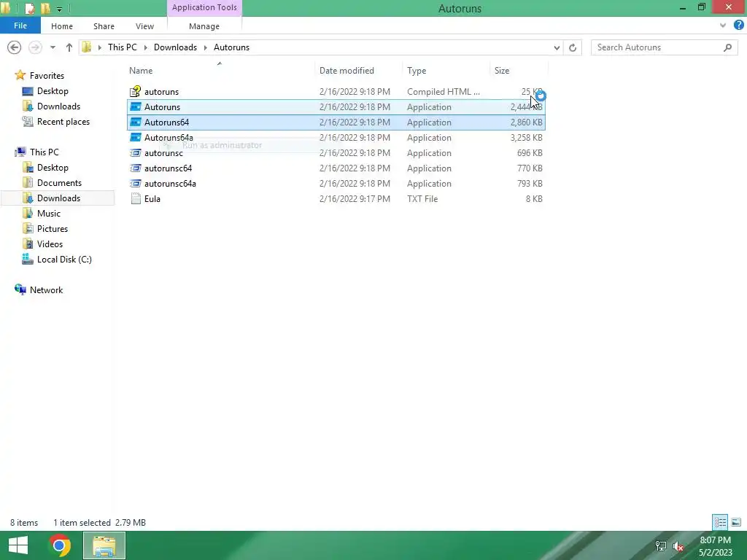Select Network in the navigation pane

pyautogui.click(x=46, y=290)
